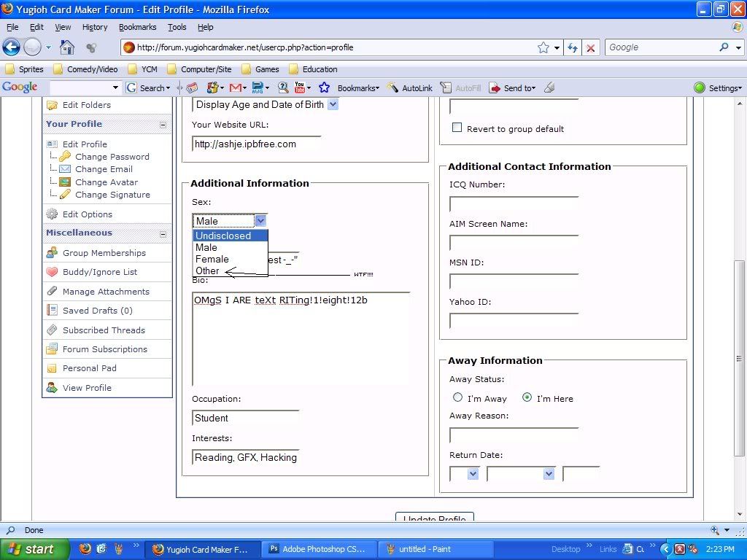The height and width of the screenshot is (560, 747).
Task: Click the View Profile link
Action: click(x=87, y=388)
